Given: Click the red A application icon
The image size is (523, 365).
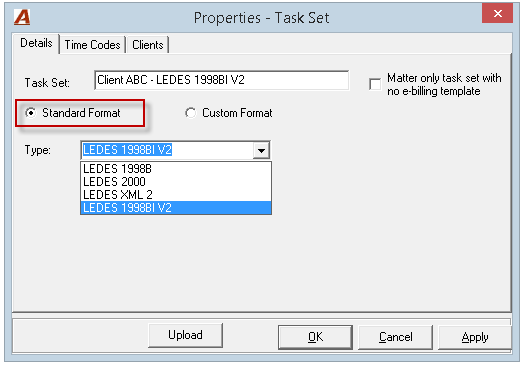Looking at the screenshot, I should coord(22,17).
